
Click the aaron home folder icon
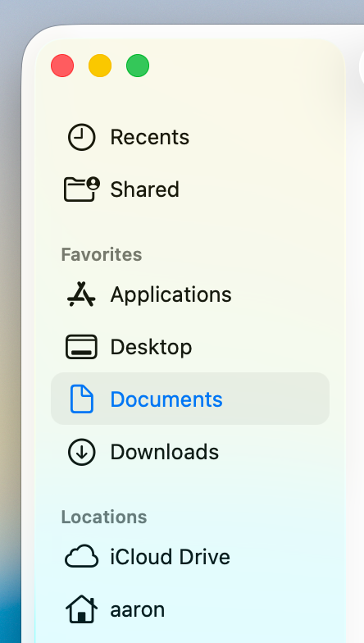82,609
